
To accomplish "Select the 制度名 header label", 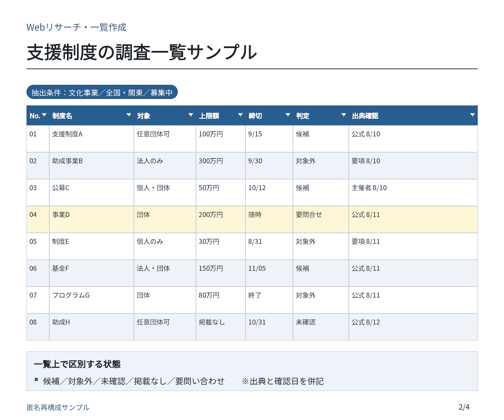I will tap(62, 116).
